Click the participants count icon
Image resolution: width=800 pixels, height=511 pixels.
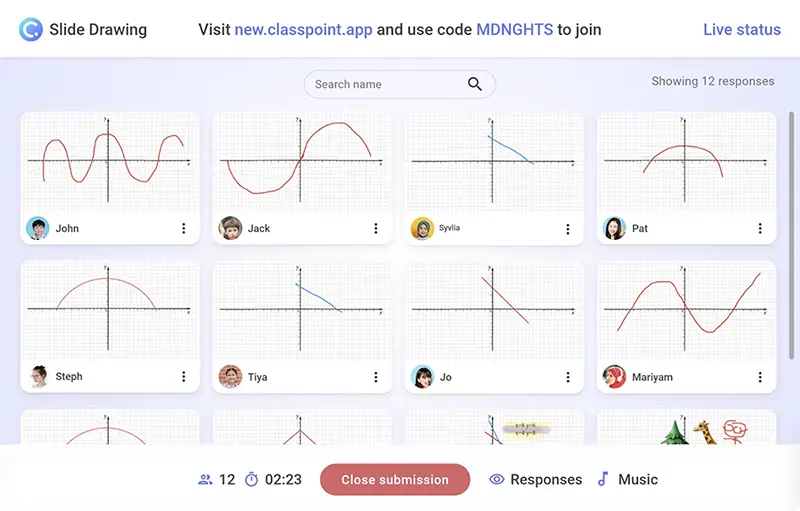pyautogui.click(x=205, y=479)
